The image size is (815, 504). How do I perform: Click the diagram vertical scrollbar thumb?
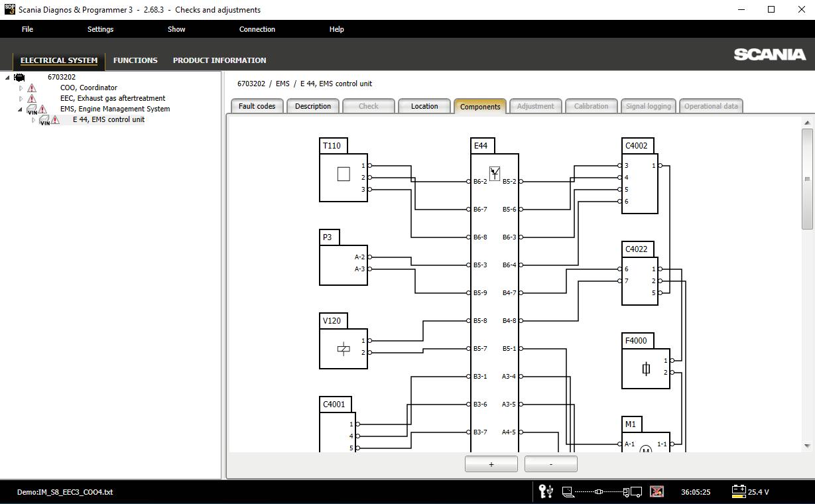coord(807,179)
